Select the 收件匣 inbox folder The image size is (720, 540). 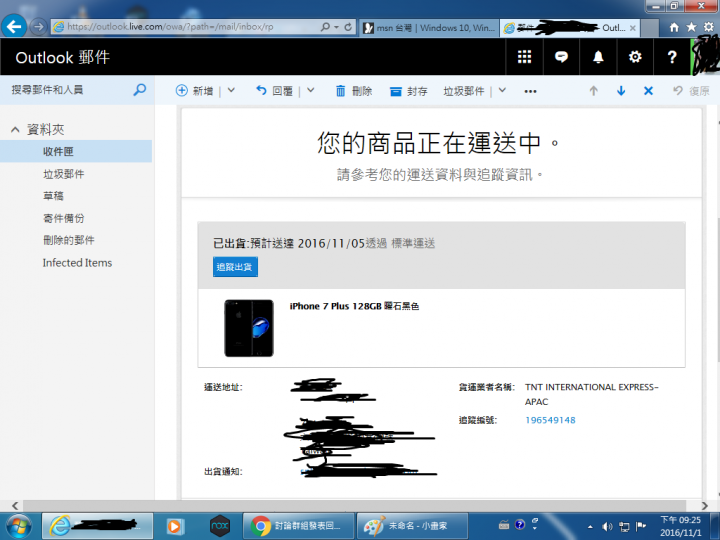pyautogui.click(x=76, y=152)
